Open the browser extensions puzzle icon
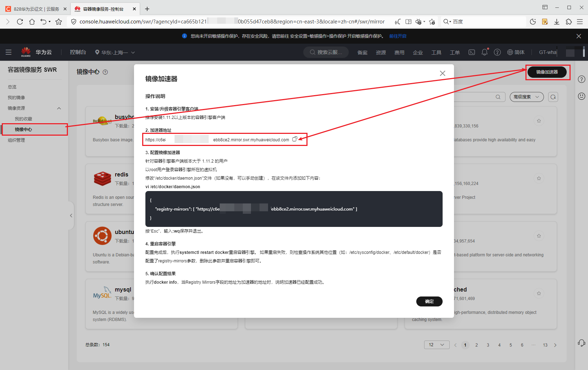This screenshot has height=370, width=588. [x=569, y=22]
